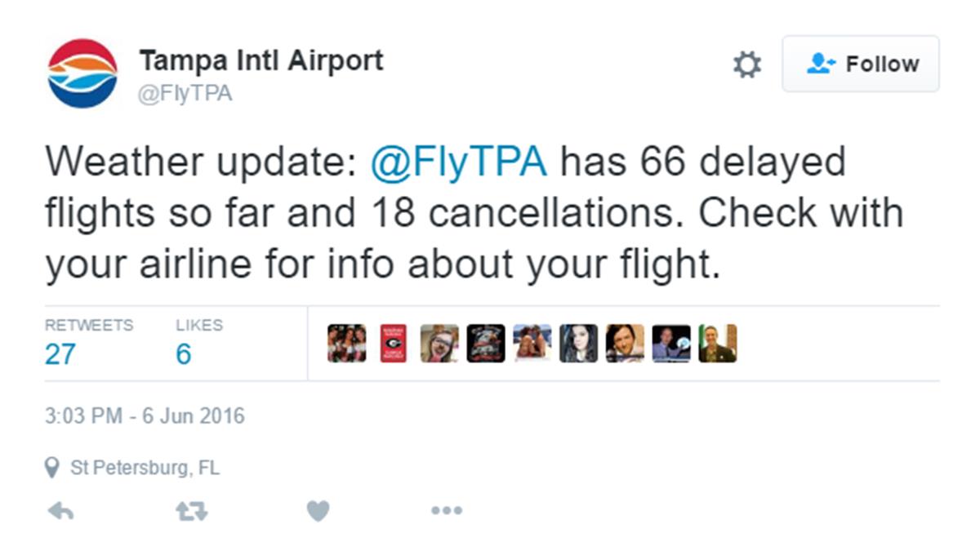
Task: Open the St Petersburg, FL location tag
Action: click(x=145, y=469)
